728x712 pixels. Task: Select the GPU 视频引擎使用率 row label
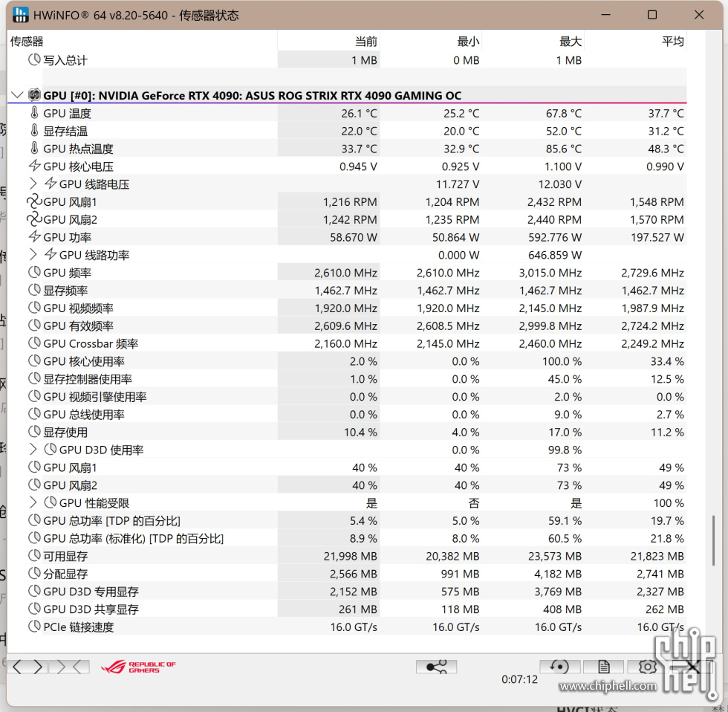95,397
